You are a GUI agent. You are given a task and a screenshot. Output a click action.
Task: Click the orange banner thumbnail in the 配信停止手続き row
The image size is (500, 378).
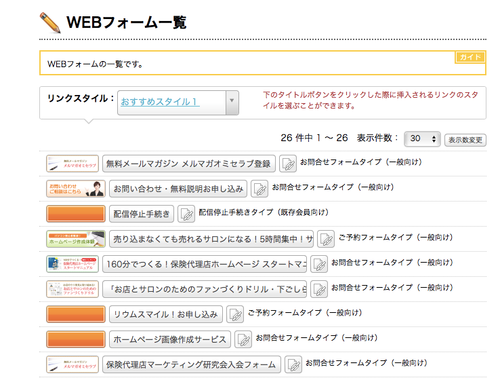click(x=76, y=214)
